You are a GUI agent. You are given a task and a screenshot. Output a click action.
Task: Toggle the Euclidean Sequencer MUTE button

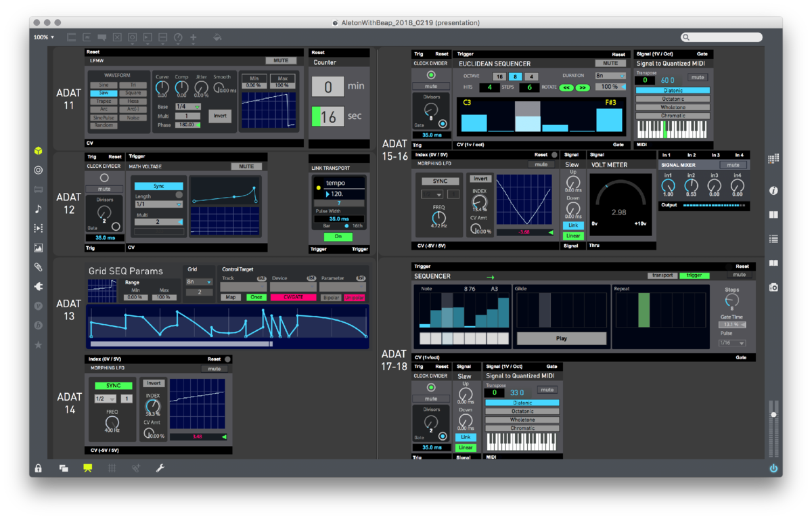tap(610, 64)
